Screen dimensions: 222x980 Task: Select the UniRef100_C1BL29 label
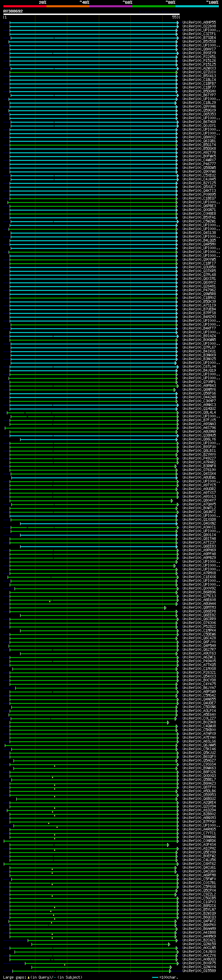199,103
